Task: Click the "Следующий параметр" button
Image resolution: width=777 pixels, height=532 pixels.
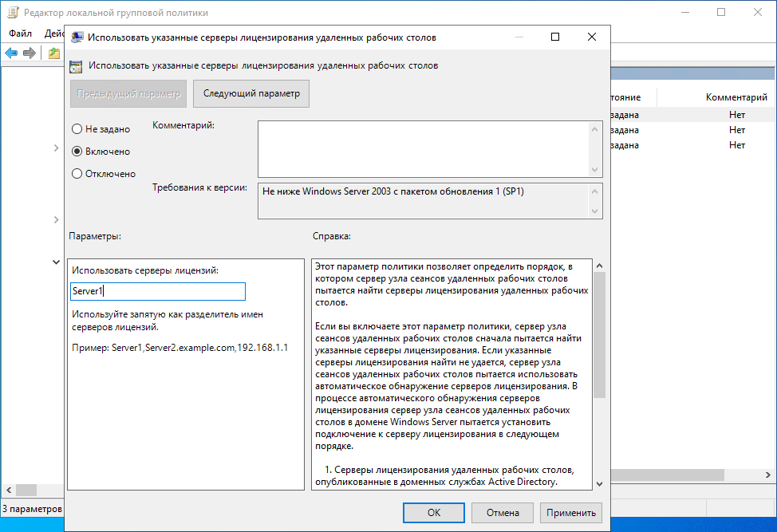Action: click(x=251, y=93)
